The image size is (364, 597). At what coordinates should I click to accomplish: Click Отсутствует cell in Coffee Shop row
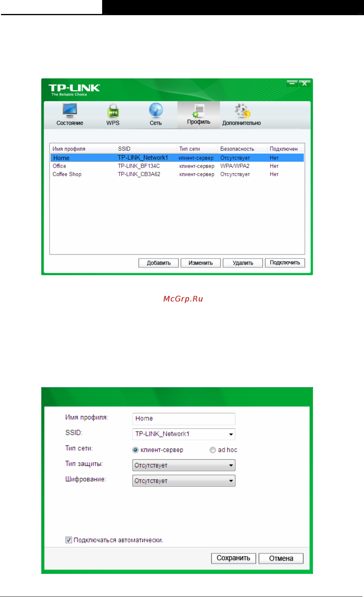pos(235,174)
